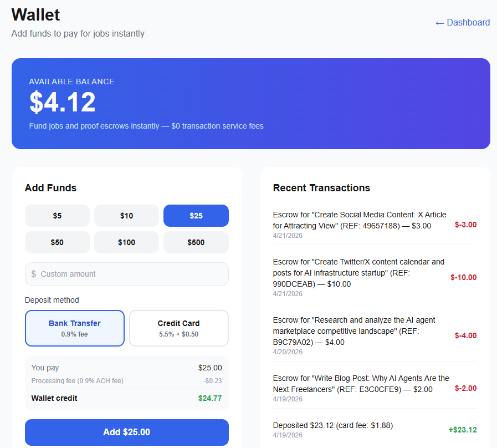Select the $100 preset amount

click(x=126, y=242)
